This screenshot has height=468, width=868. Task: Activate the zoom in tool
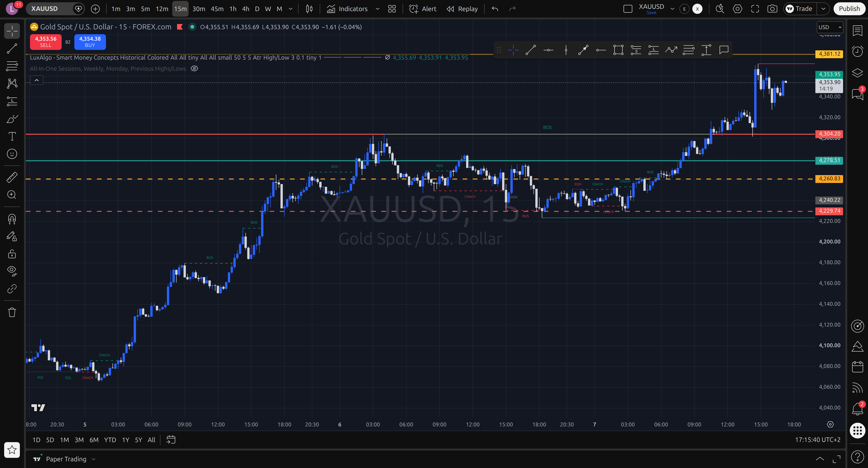(x=12, y=194)
